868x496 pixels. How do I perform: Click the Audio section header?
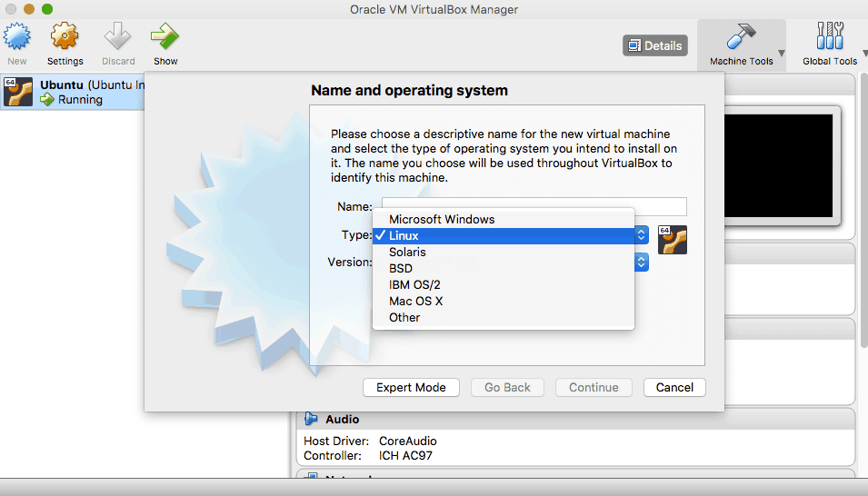tap(575, 419)
